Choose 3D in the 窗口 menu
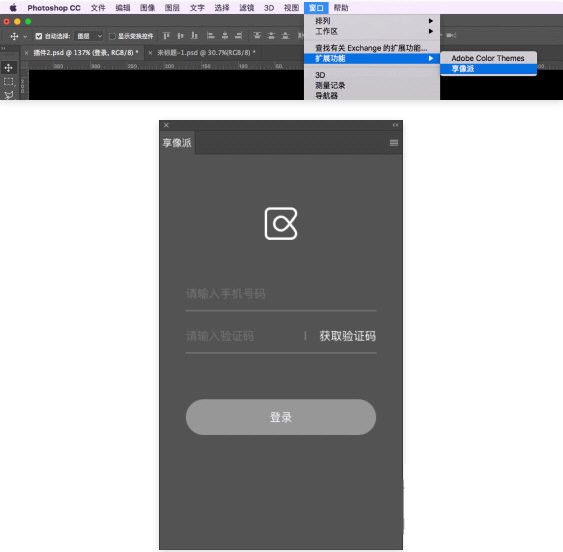 click(x=372, y=75)
